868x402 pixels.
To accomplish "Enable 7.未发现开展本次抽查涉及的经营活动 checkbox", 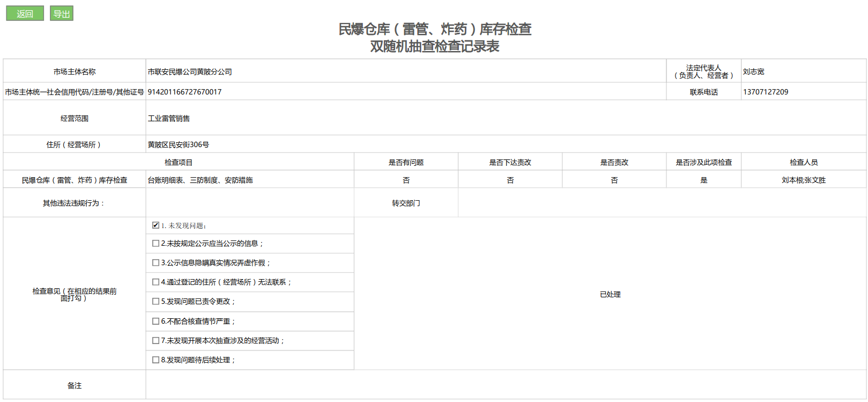I will pos(155,341).
